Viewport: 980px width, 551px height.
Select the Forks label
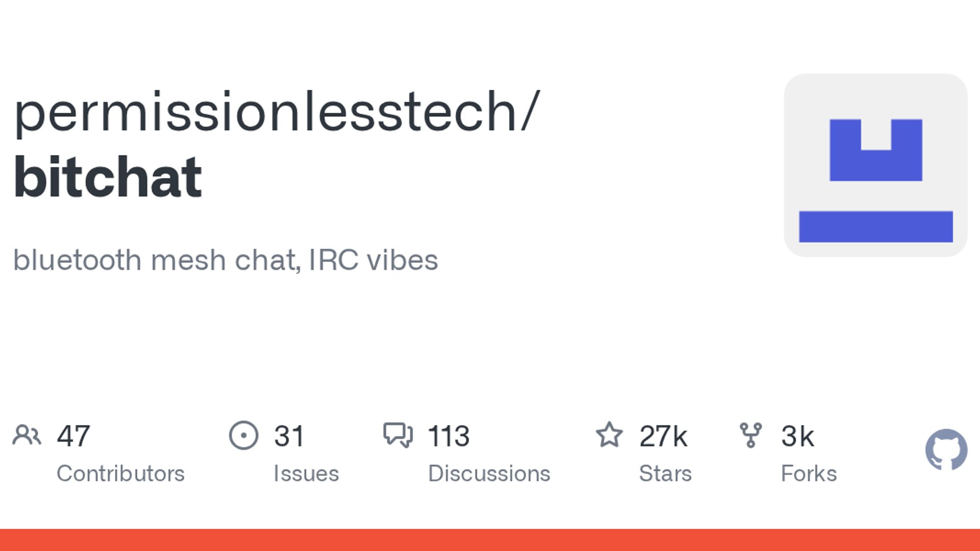pos(808,473)
